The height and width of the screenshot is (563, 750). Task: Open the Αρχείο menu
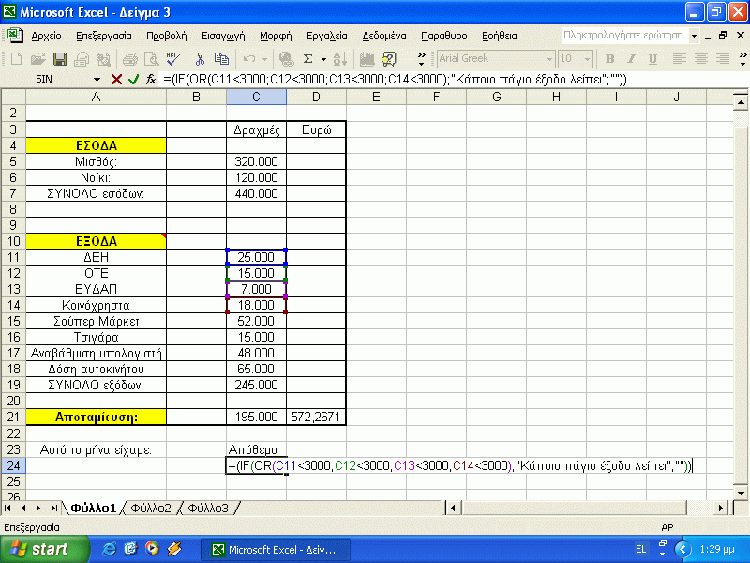click(x=46, y=36)
